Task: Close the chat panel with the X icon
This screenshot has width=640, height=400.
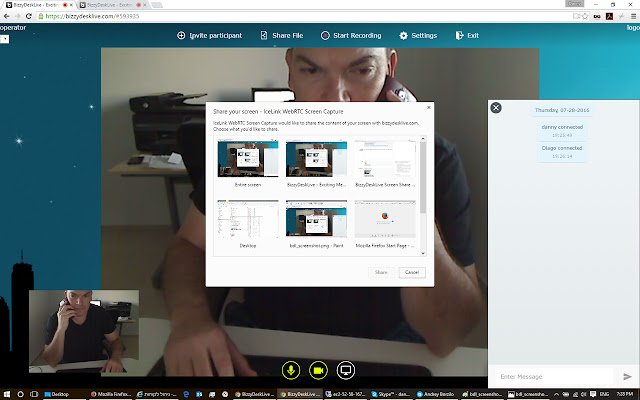Action: coord(496,108)
